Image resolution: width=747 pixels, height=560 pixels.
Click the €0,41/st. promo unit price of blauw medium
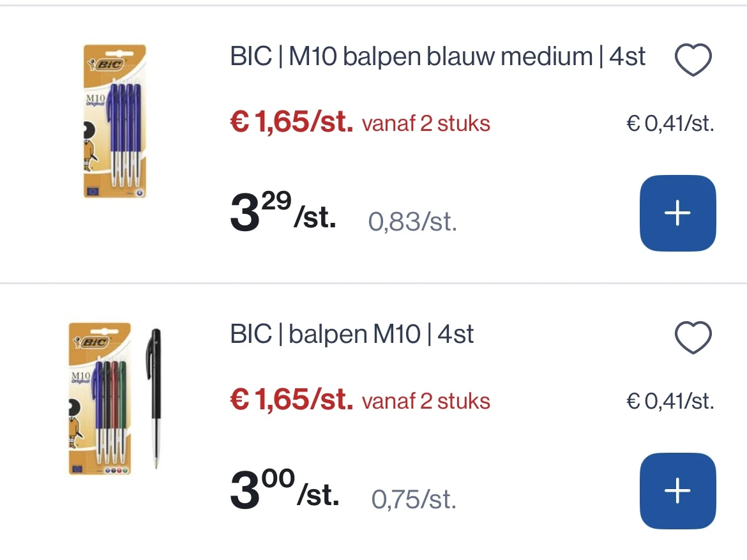click(x=670, y=123)
